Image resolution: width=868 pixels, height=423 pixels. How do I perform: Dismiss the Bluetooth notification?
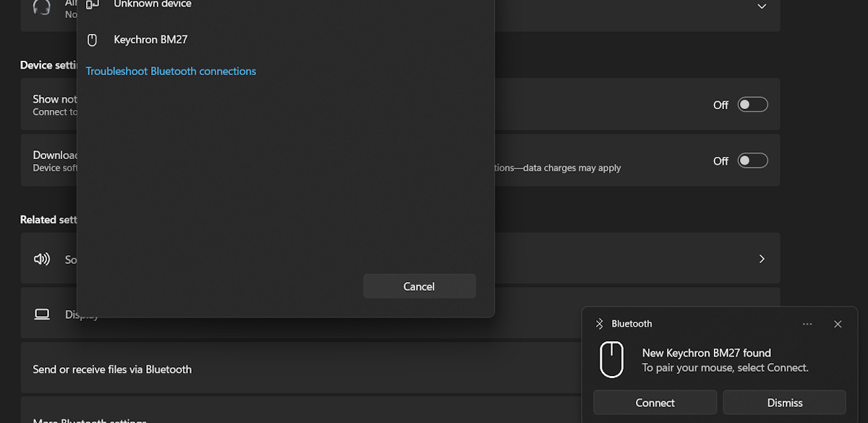785,403
